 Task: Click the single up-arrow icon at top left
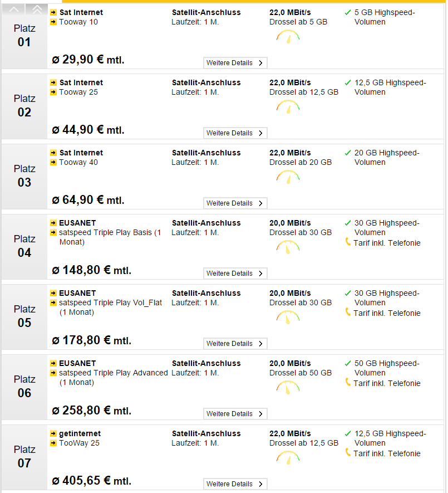coord(14,9)
